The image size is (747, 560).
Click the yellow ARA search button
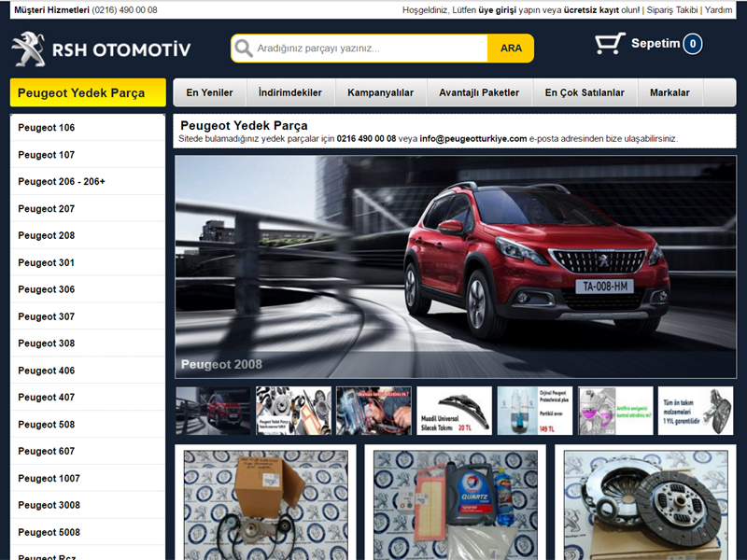click(511, 49)
